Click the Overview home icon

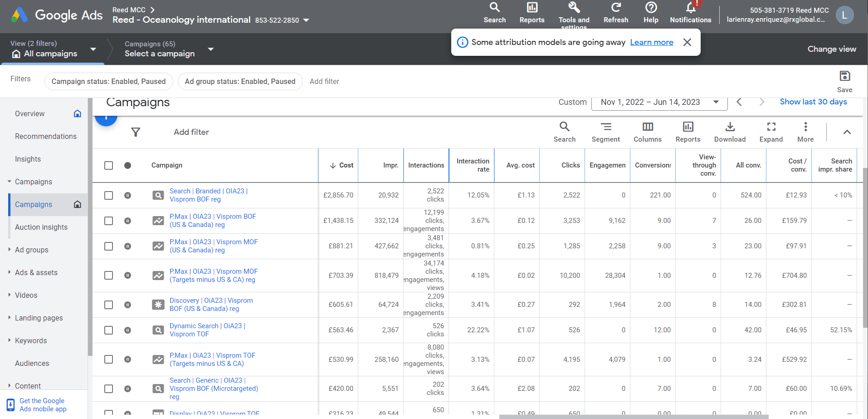click(78, 113)
